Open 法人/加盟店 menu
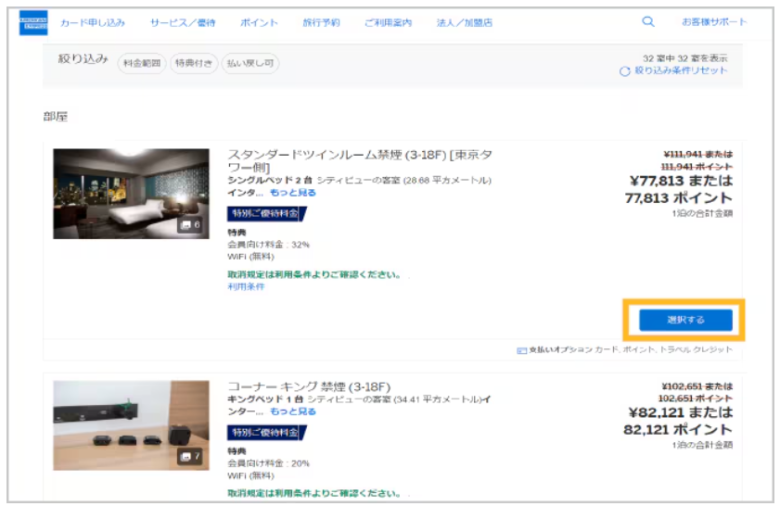The height and width of the screenshot is (506, 780). click(464, 23)
